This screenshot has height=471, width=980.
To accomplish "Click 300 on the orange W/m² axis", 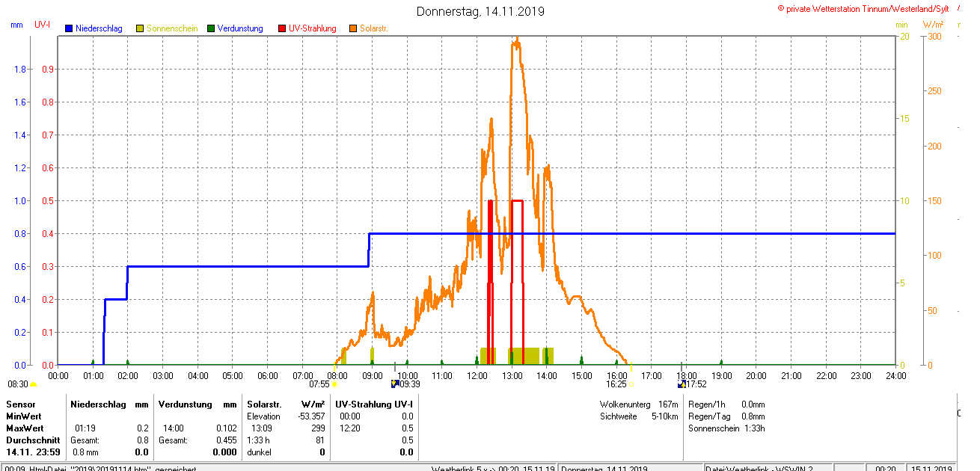I will (x=934, y=36).
